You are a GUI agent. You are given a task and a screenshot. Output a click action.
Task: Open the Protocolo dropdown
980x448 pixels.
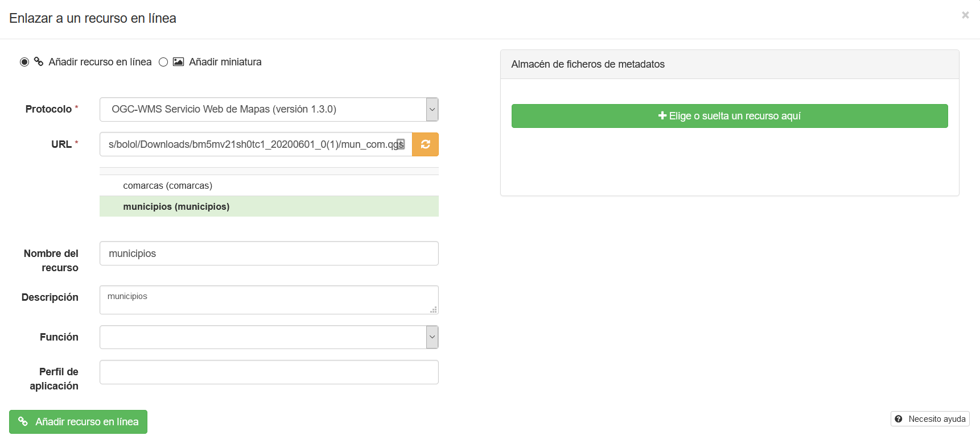[269, 109]
